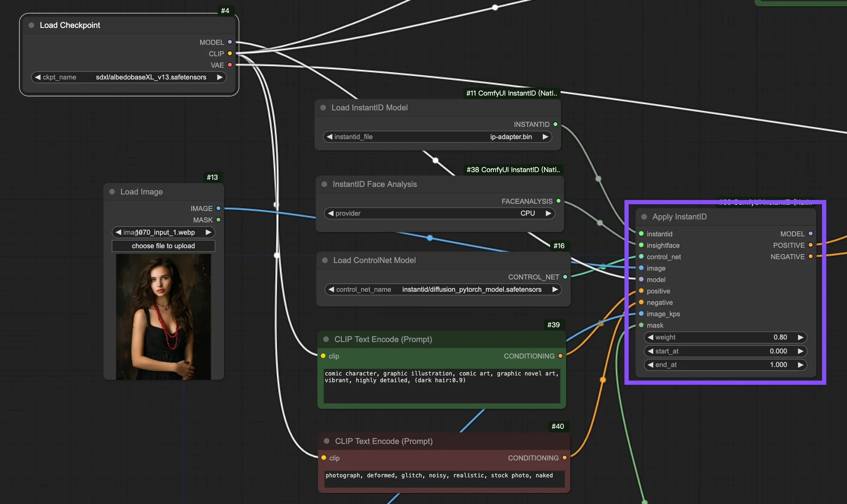
Task: Collapse the Load ControlNet Model node dot
Action: point(325,260)
